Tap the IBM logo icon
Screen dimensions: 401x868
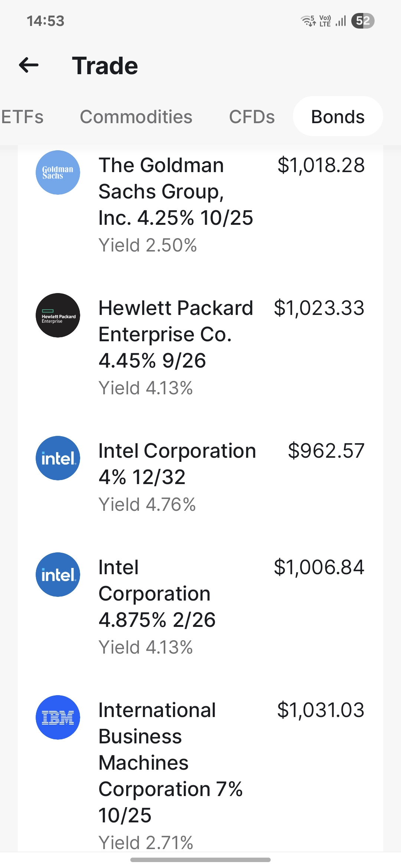pyautogui.click(x=58, y=717)
